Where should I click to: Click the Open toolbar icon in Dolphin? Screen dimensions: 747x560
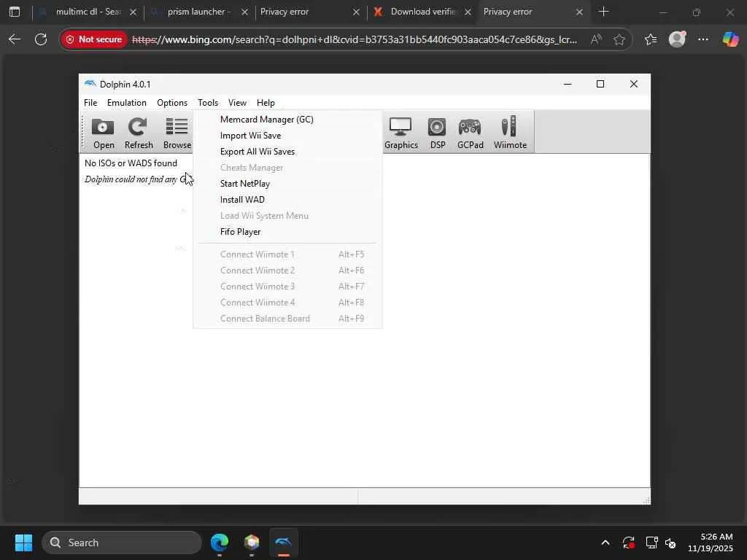click(104, 133)
